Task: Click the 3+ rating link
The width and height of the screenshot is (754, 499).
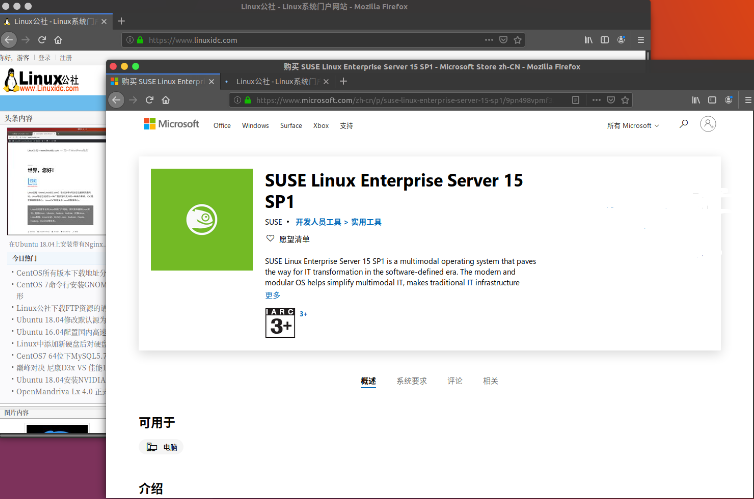Action: (x=303, y=313)
